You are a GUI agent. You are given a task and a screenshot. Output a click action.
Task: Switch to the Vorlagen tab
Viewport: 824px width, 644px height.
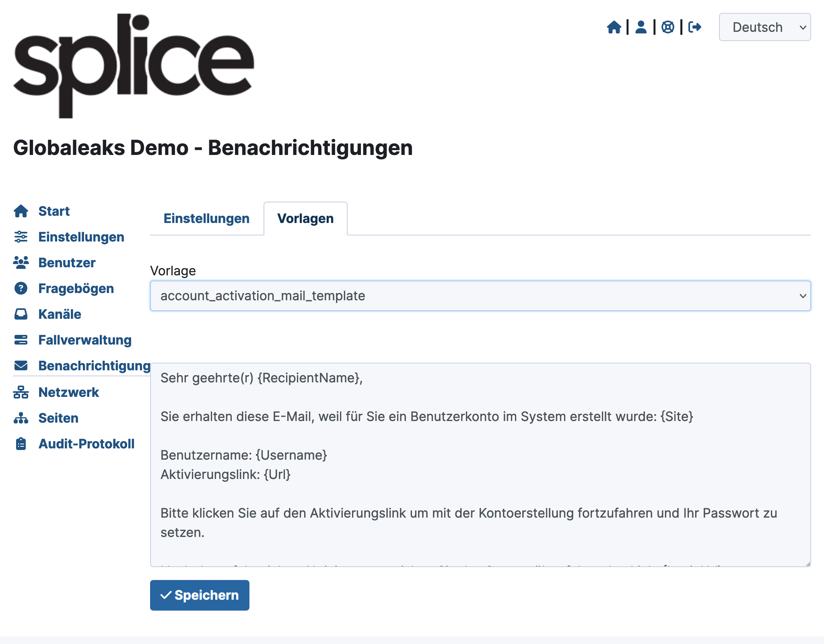click(x=305, y=218)
